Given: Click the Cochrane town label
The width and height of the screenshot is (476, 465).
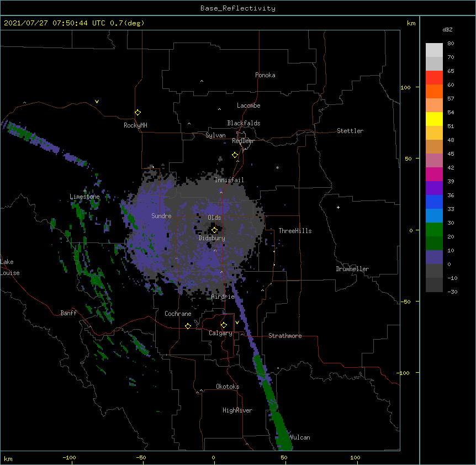Looking at the screenshot, I should click(178, 314).
